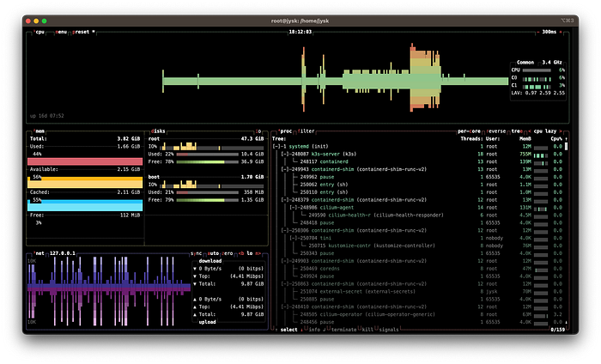This screenshot has height=364, width=601.
Task: Collapse the systemd (init) tree node
Action: coord(277,146)
